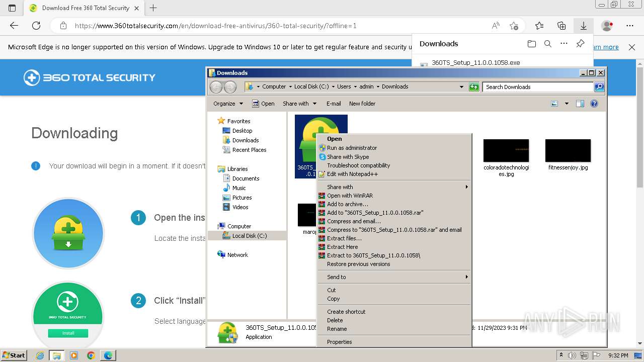Image resolution: width=644 pixels, height=362 pixels.
Task: Click the site lock icon
Action: click(63, 26)
